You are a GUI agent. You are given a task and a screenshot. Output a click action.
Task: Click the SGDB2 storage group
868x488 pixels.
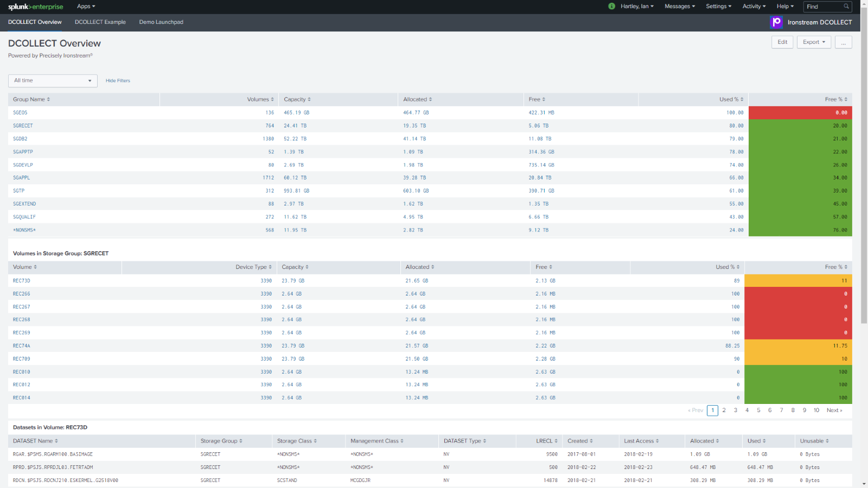tap(20, 139)
